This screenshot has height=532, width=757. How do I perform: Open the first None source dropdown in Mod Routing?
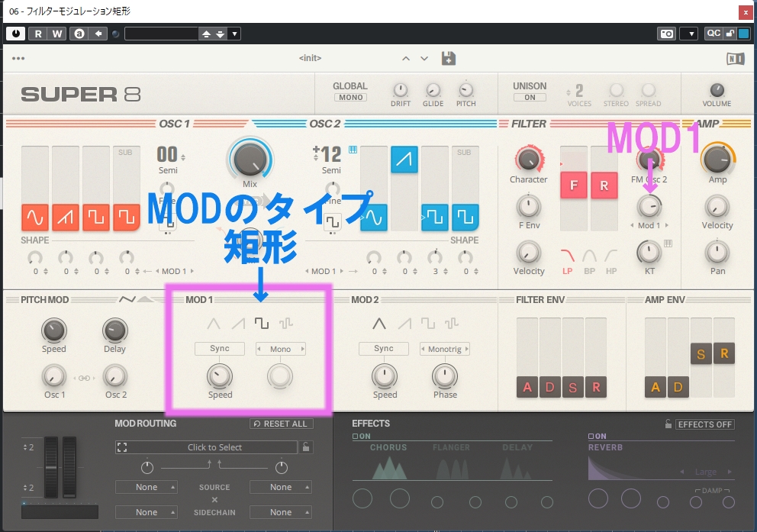pos(147,487)
